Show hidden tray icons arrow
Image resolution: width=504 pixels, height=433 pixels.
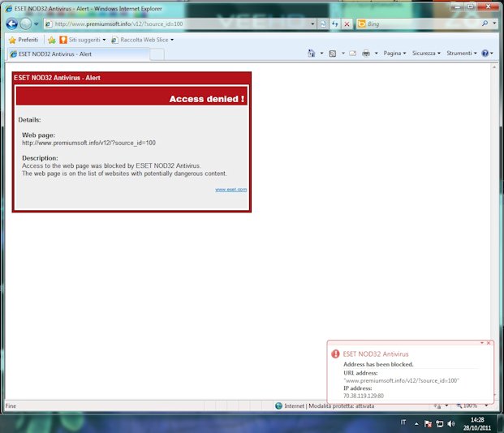point(416,424)
